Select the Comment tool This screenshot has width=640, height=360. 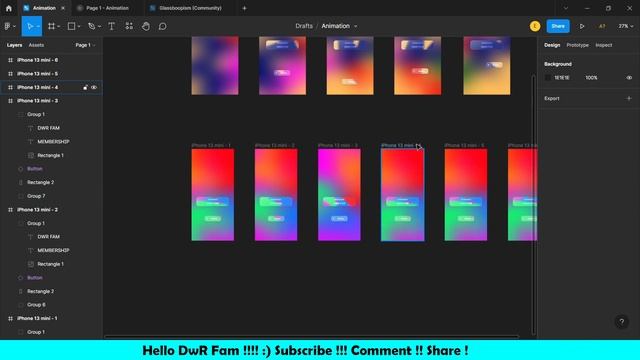coord(162,26)
